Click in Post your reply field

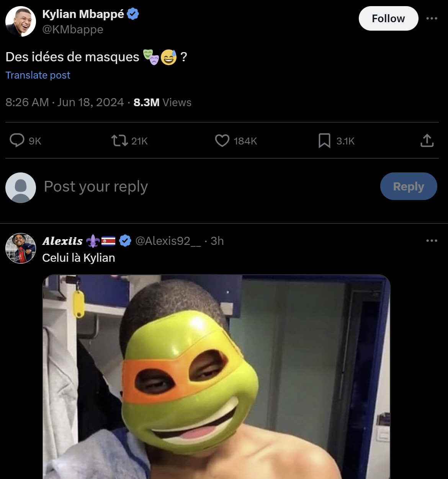click(207, 187)
